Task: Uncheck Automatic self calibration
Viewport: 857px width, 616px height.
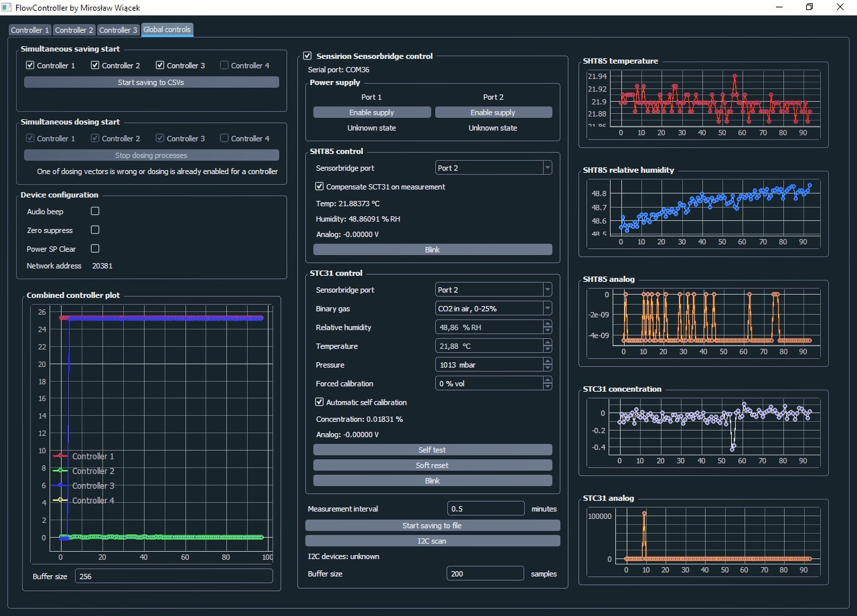Action: [x=319, y=402]
